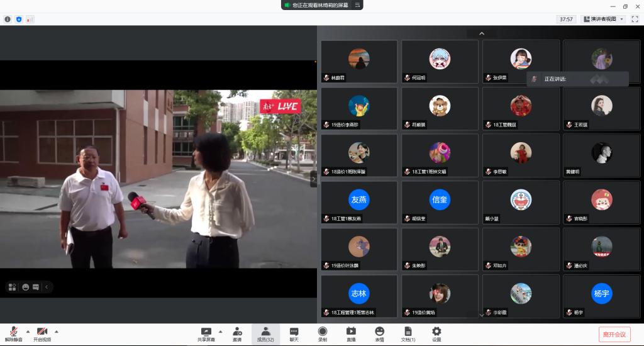Expand audio options arrow beside 解除静音

(x=28, y=331)
